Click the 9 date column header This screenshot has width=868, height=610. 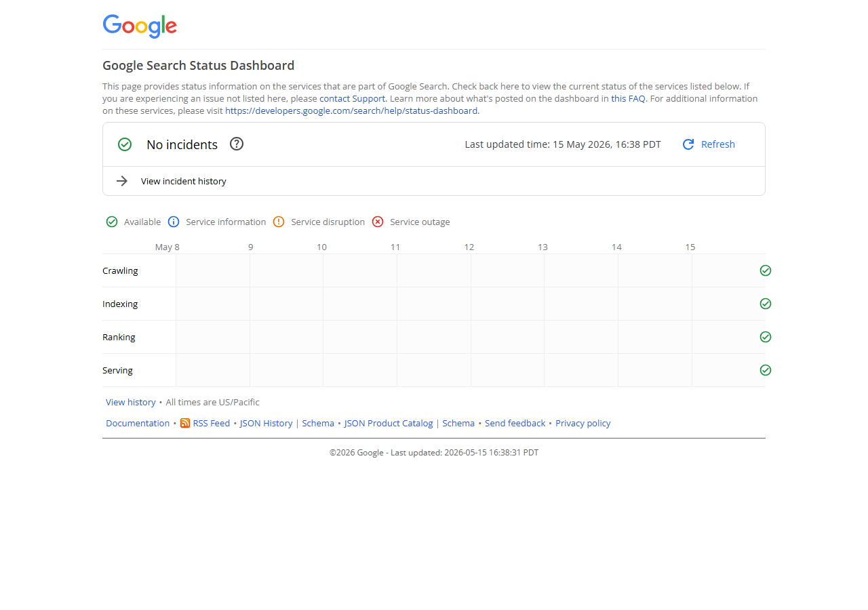(251, 247)
